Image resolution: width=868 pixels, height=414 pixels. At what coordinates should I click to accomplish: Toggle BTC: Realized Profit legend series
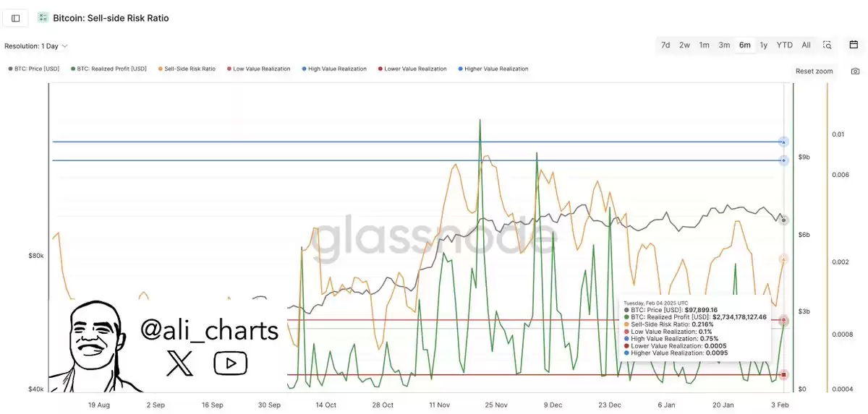tap(109, 69)
